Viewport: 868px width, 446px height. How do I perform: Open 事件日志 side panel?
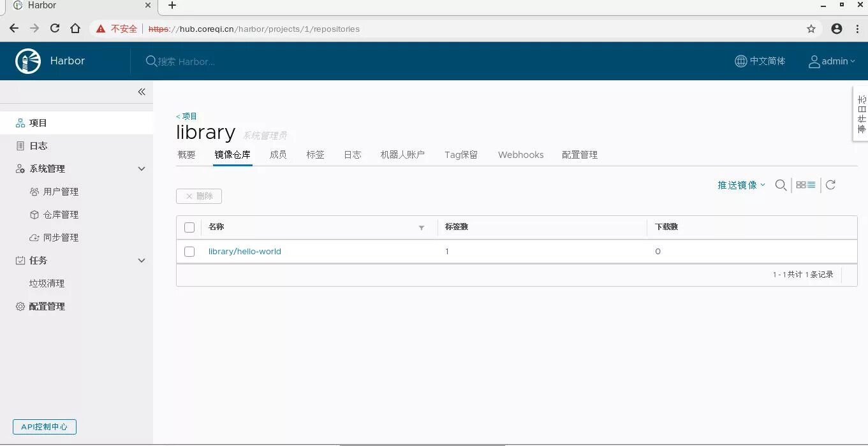pos(860,113)
